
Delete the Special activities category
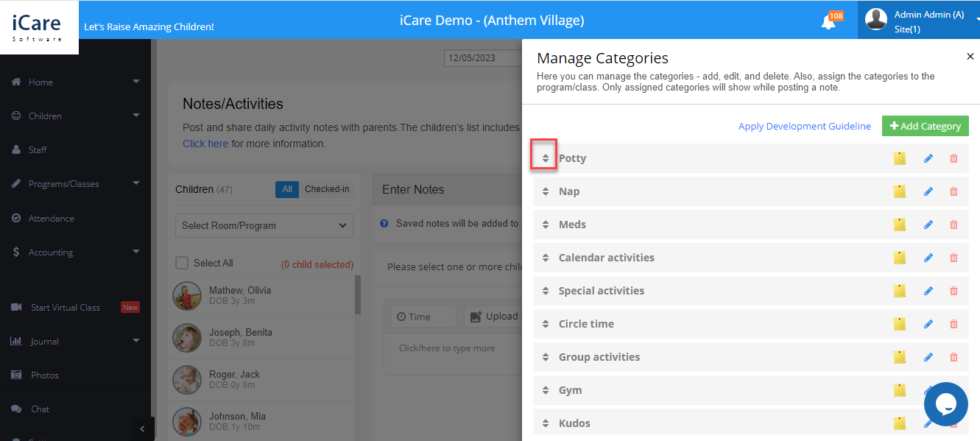pyautogui.click(x=954, y=291)
